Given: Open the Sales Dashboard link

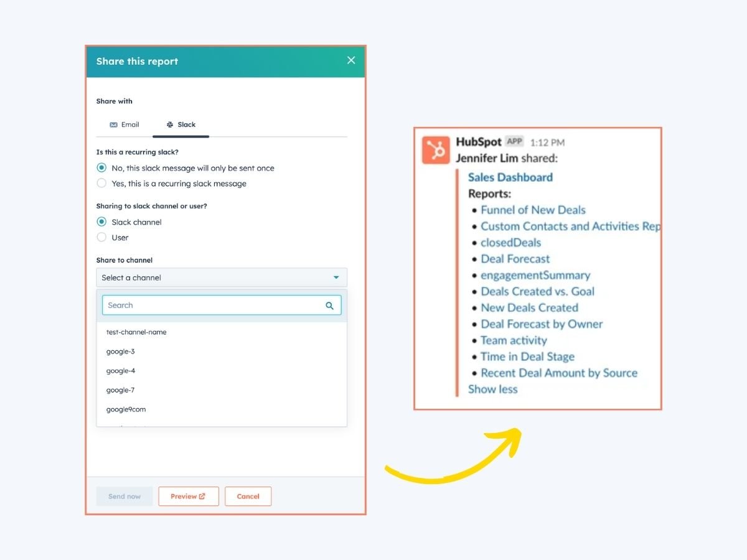Looking at the screenshot, I should tap(510, 177).
